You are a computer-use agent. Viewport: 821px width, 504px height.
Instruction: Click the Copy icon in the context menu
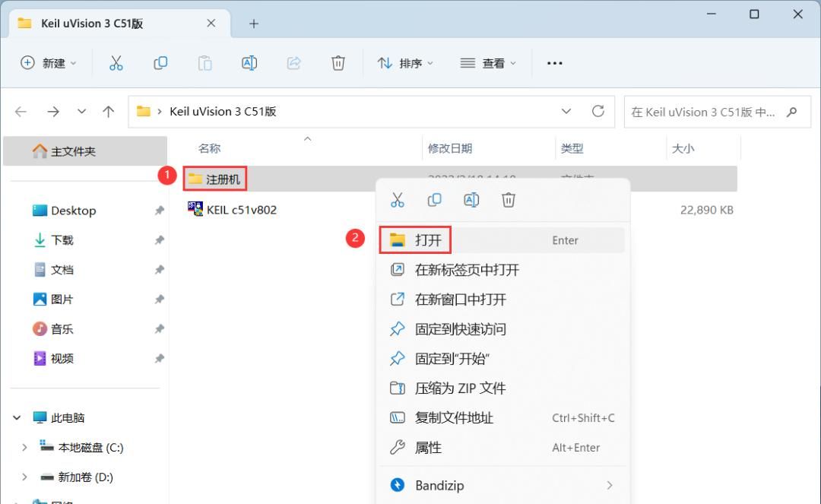coord(434,199)
